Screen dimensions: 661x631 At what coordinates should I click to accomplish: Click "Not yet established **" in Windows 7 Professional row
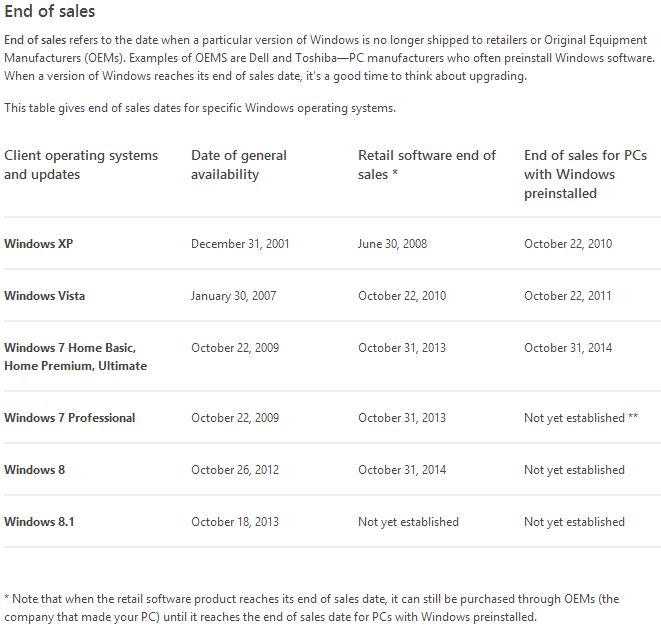click(x=581, y=418)
